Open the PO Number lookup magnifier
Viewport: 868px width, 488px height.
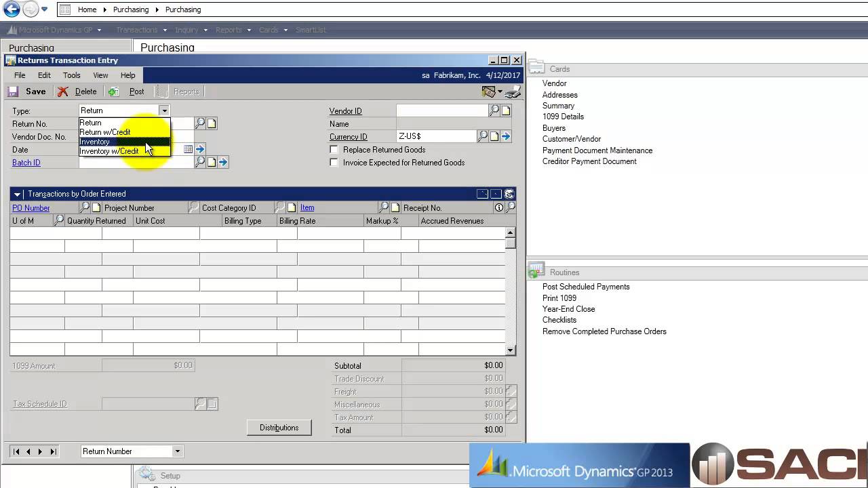coord(85,207)
